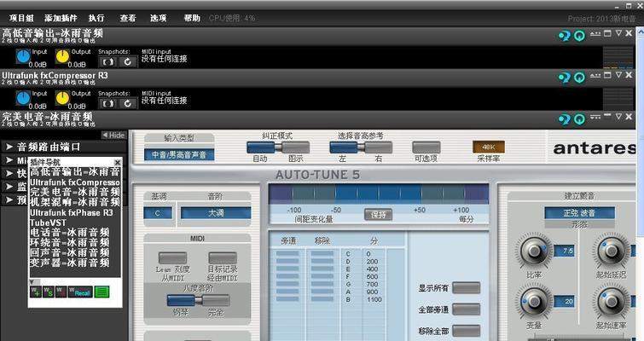Close the 插件导航 popup
This screenshot has width=644, height=341.
[x=118, y=163]
